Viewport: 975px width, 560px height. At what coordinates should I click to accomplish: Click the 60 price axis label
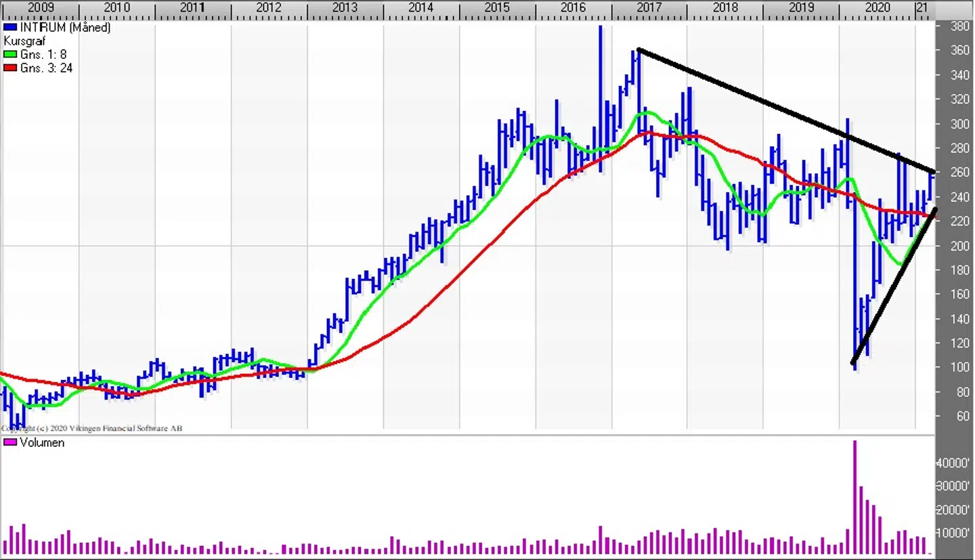[960, 416]
